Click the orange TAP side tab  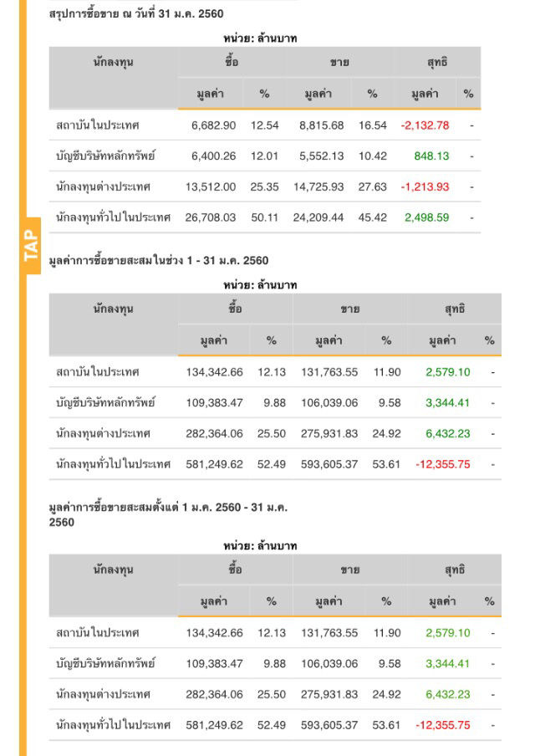[33, 246]
